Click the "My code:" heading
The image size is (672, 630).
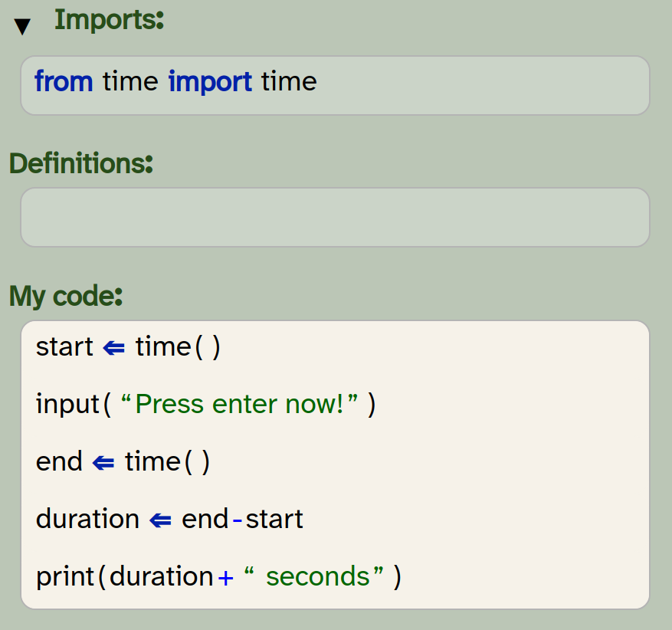tap(66, 296)
